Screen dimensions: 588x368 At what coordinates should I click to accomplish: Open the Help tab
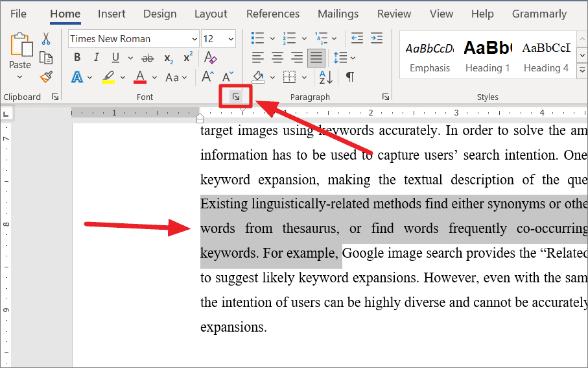click(x=482, y=14)
